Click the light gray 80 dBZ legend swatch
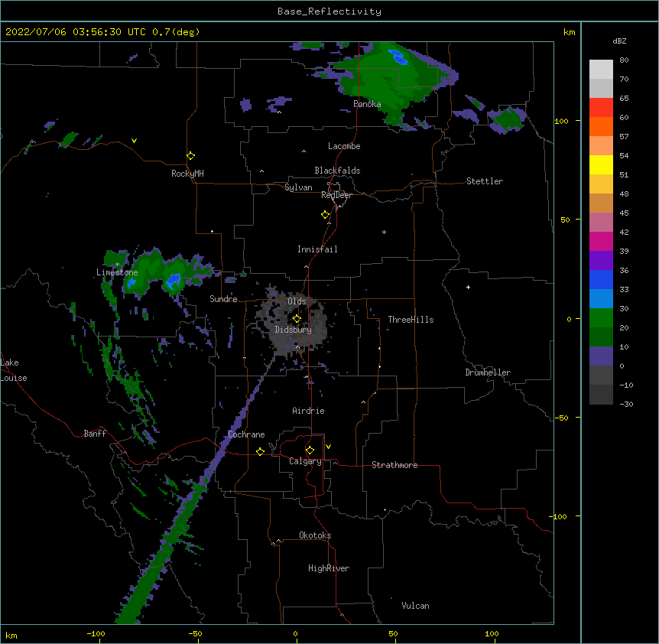This screenshot has width=659, height=644. (601, 70)
